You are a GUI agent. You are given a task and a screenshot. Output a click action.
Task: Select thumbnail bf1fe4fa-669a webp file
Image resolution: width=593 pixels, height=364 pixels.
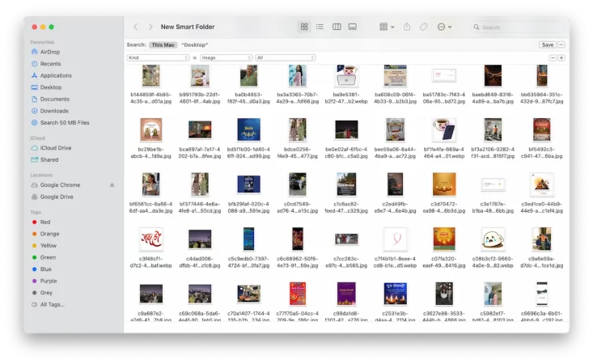point(444,129)
